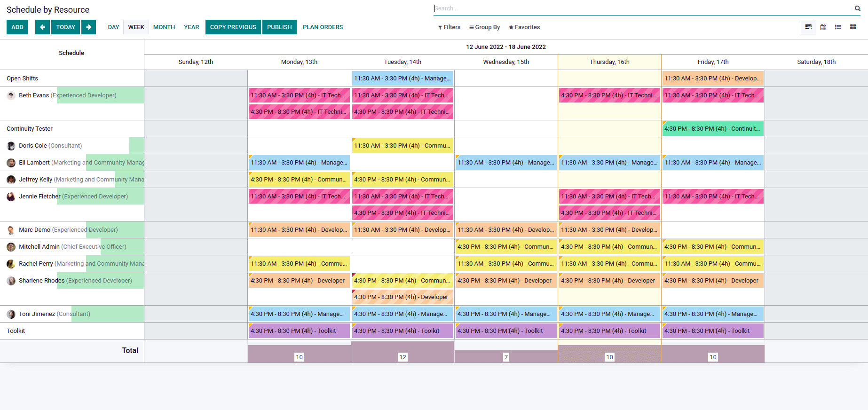
Task: Select the Year scale
Action: click(x=191, y=27)
